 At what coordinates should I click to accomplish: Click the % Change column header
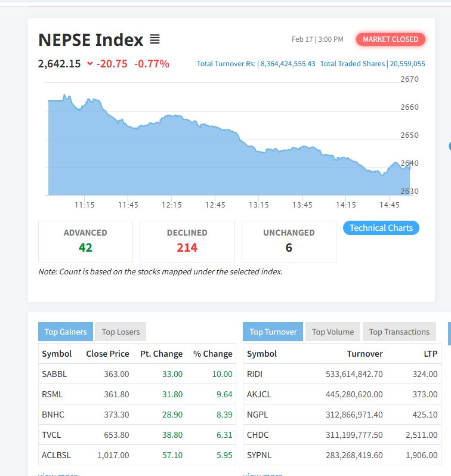coord(212,354)
